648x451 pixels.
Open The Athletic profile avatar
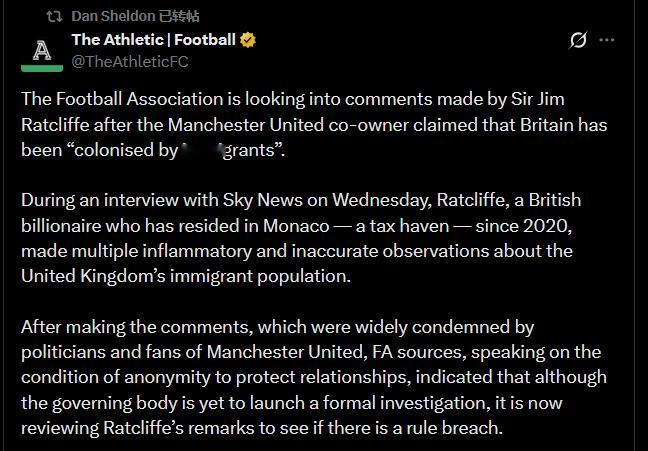pos(42,51)
